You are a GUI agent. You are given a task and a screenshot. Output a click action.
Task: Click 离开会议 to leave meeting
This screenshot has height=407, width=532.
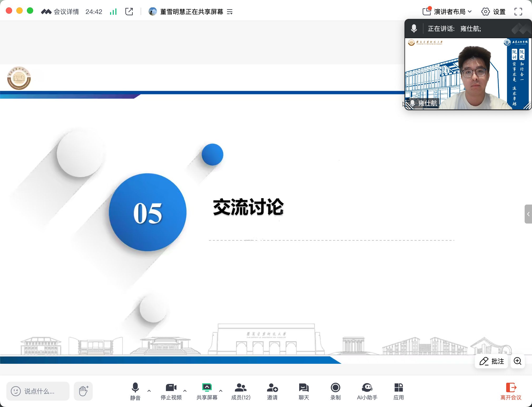(511, 391)
